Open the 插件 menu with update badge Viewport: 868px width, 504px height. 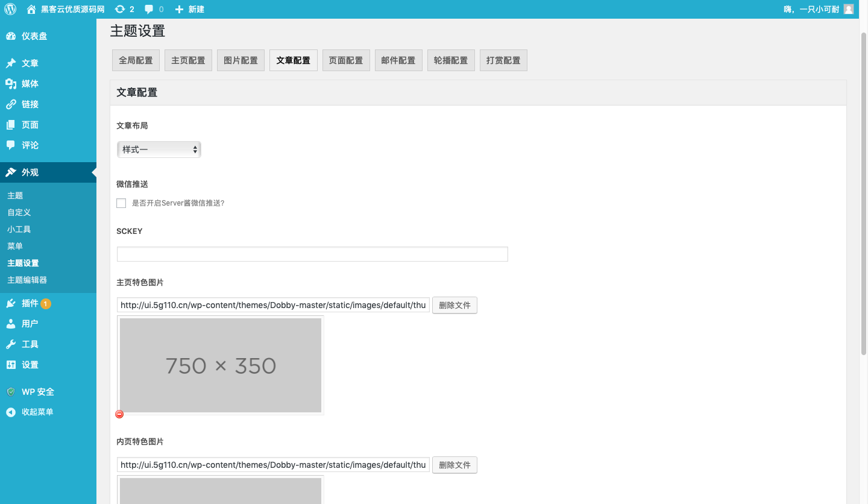click(30, 303)
